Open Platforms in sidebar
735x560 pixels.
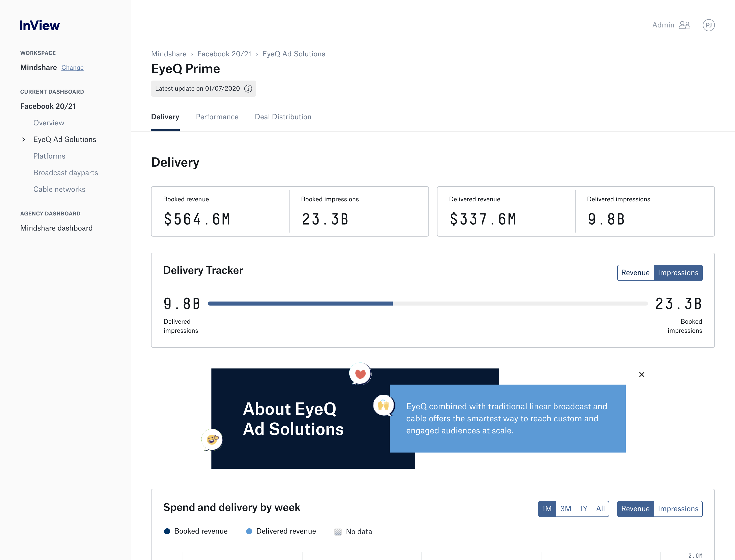49,156
